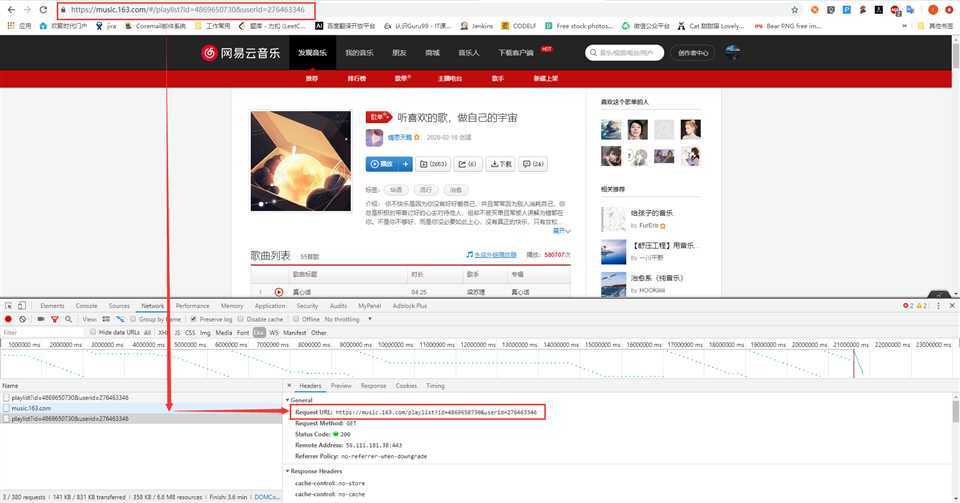The height and width of the screenshot is (503, 960).
Task: Play the first song in the list
Action: [279, 292]
